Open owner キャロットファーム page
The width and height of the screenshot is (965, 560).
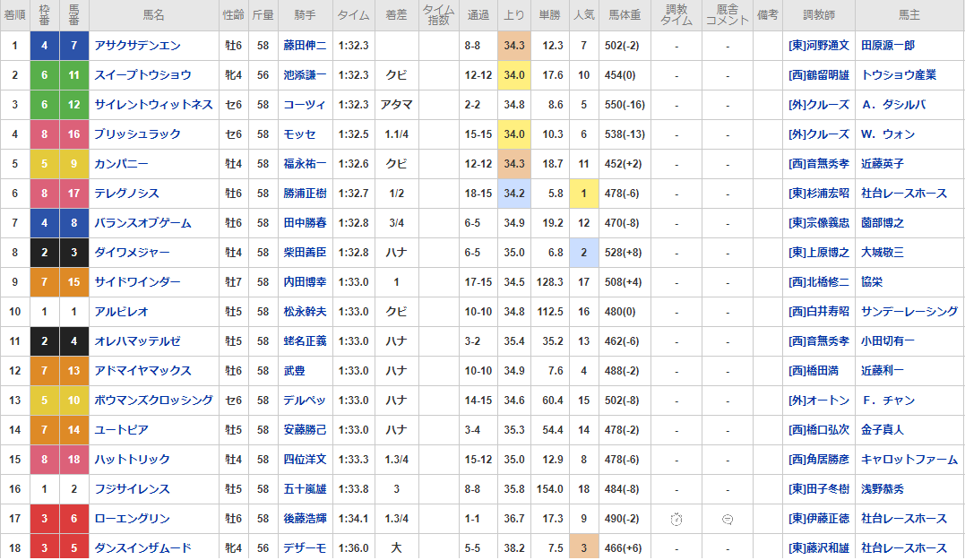[x=909, y=460]
